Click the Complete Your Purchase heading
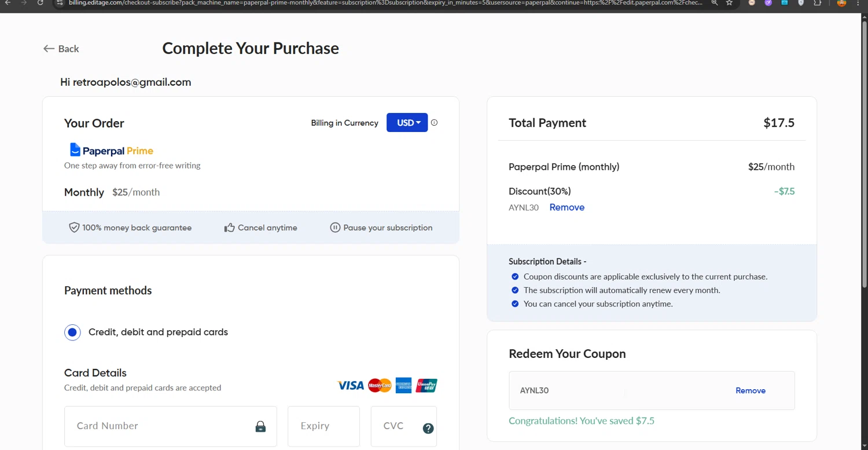This screenshot has height=450, width=868. pos(251,48)
